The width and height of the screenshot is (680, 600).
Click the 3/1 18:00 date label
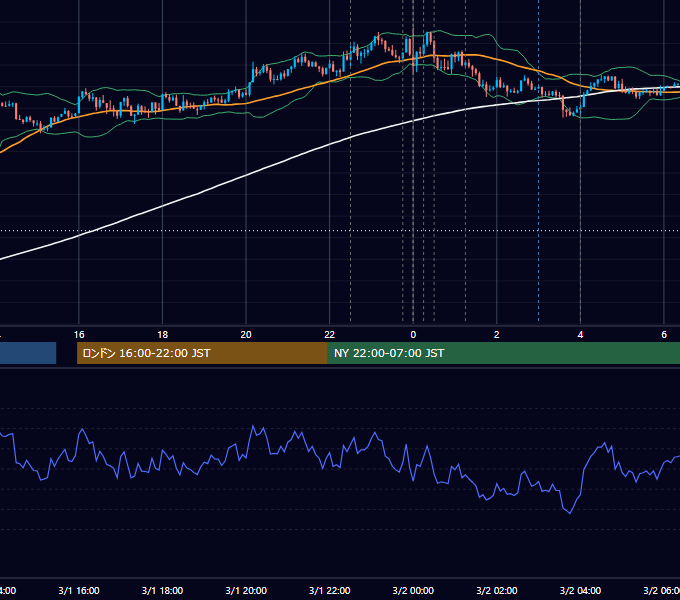pyautogui.click(x=162, y=590)
